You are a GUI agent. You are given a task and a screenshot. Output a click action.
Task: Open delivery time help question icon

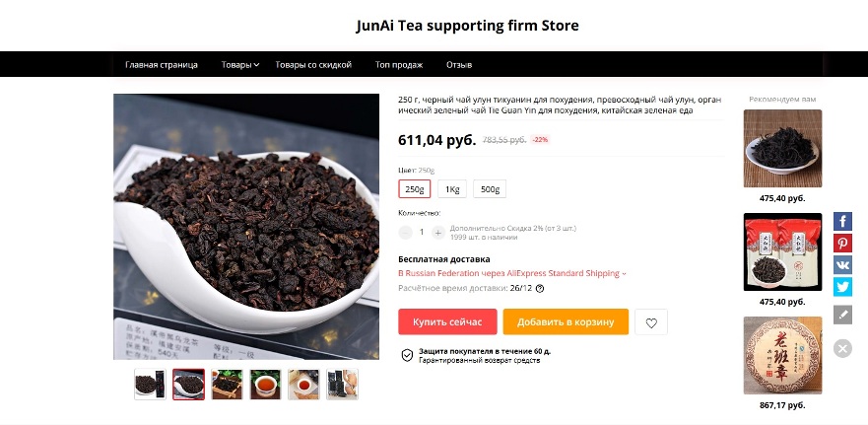point(540,288)
